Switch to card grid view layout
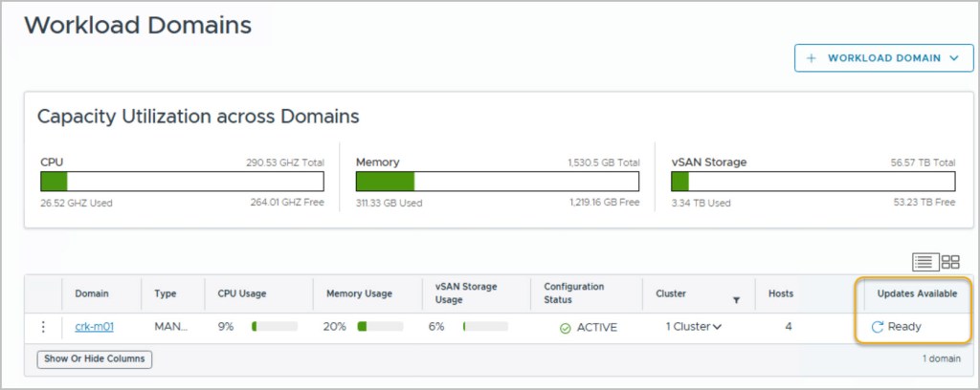The width and height of the screenshot is (980, 390). click(950, 261)
